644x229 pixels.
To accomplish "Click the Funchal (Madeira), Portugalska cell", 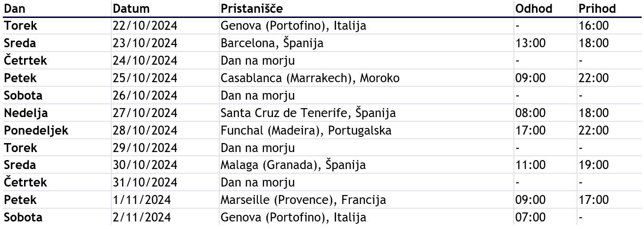I will point(306,130).
